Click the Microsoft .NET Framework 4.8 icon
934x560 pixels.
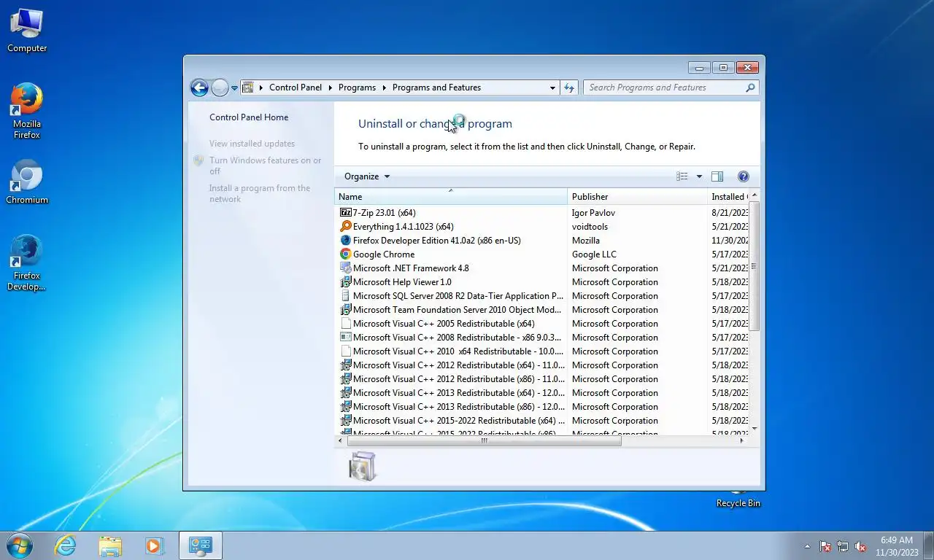[346, 268]
